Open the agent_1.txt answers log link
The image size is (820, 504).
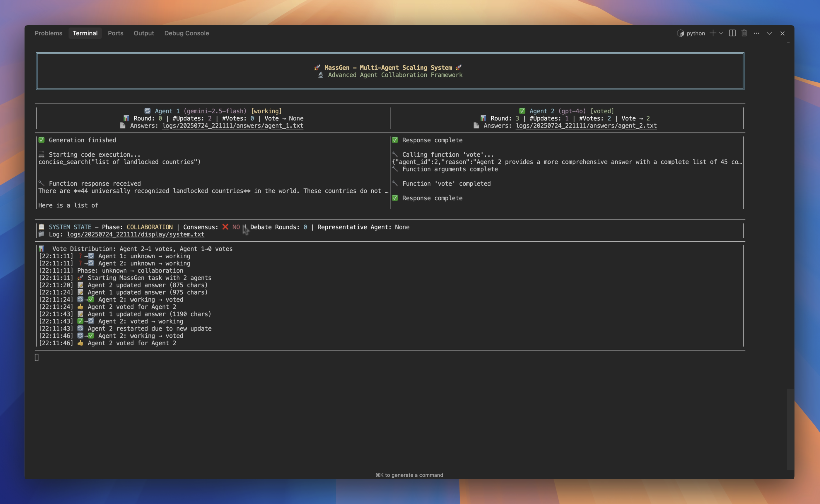[233, 126]
